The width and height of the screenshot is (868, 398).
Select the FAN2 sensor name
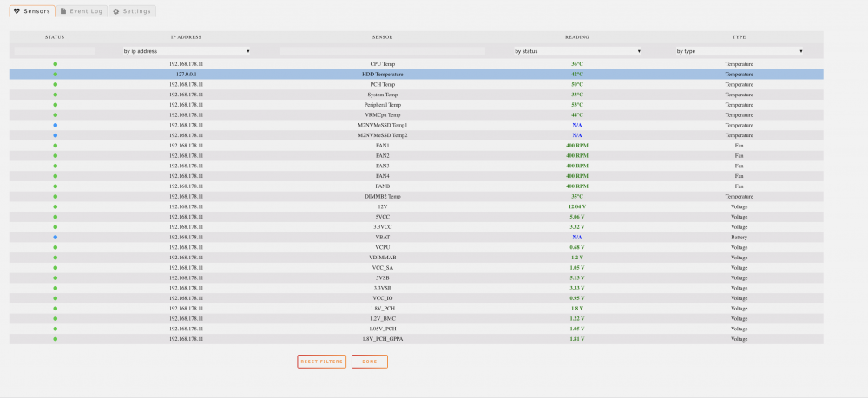point(382,156)
